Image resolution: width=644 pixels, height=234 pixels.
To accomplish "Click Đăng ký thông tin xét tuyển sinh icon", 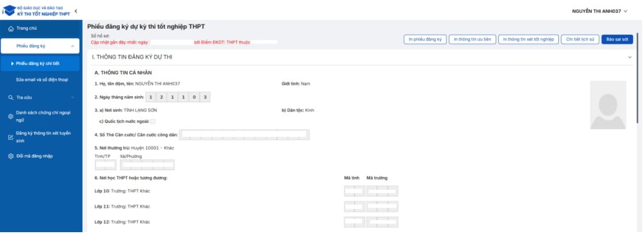I will [11, 137].
